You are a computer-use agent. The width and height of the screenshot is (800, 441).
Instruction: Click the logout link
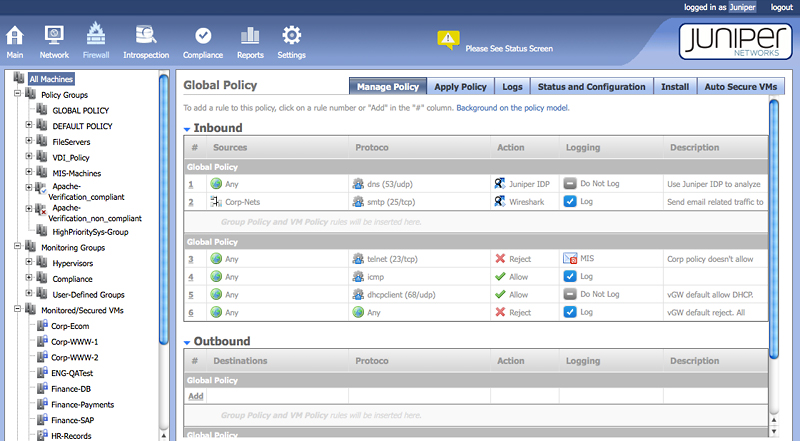[x=781, y=7]
